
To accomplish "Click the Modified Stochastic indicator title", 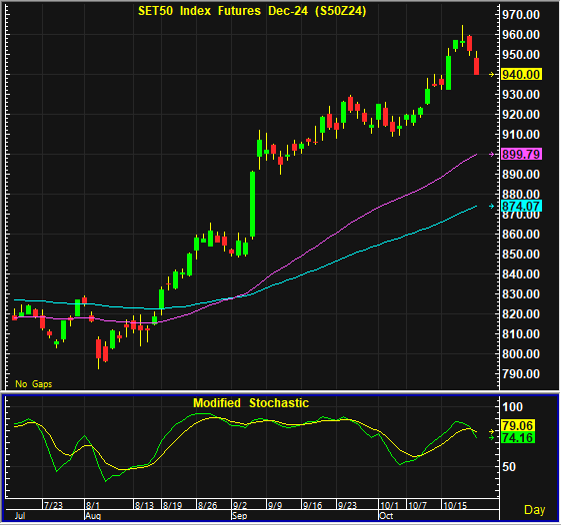I will coord(251,403).
